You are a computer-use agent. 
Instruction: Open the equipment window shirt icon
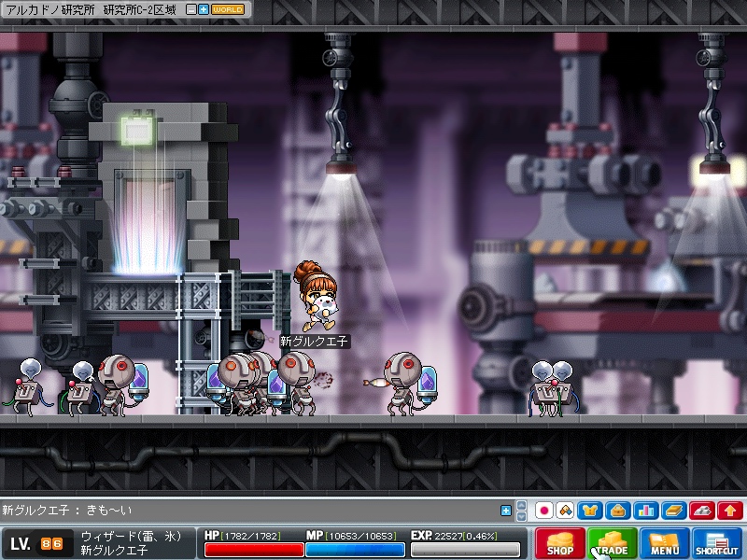tap(590, 511)
